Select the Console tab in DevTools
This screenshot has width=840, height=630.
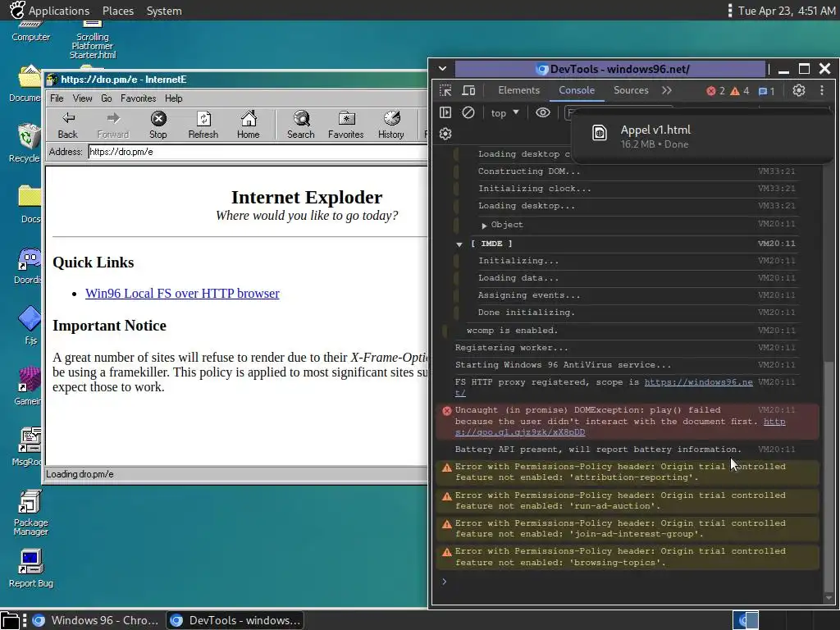(577, 90)
